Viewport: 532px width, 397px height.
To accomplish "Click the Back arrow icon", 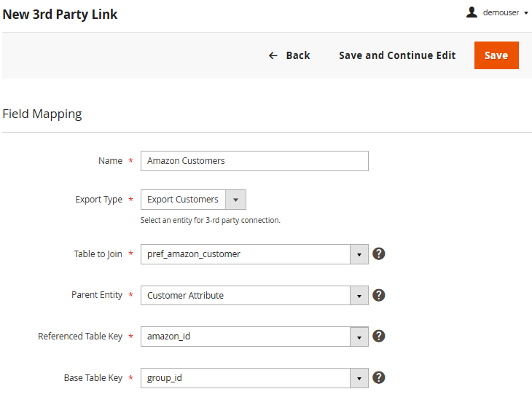I will pyautogui.click(x=273, y=55).
